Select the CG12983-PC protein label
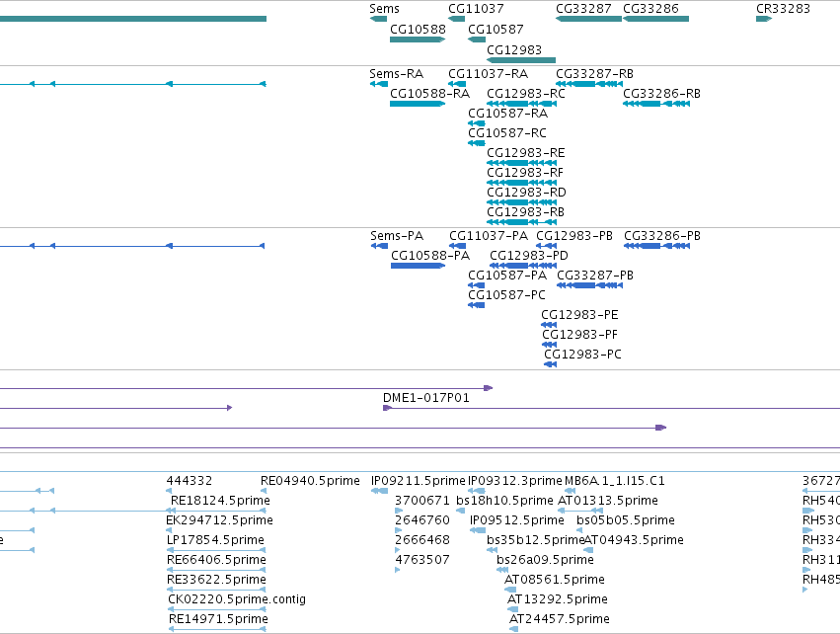This screenshot has width=840, height=634. [x=582, y=355]
